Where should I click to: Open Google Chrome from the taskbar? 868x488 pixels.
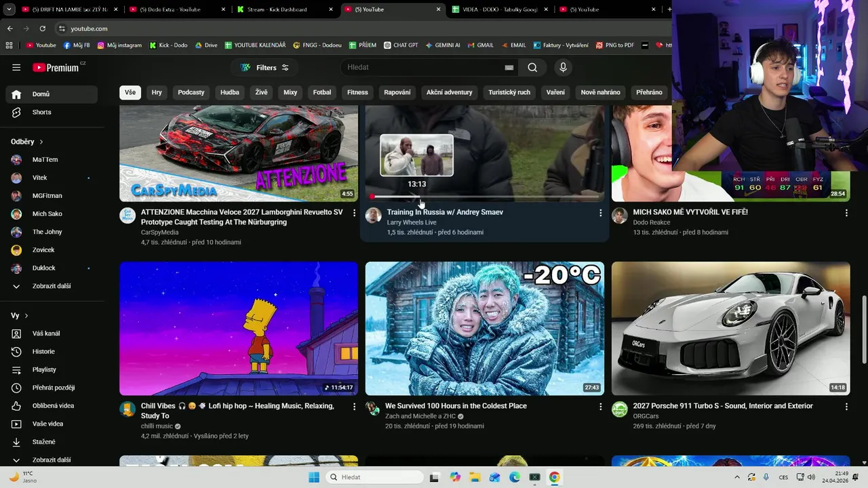tap(555, 477)
